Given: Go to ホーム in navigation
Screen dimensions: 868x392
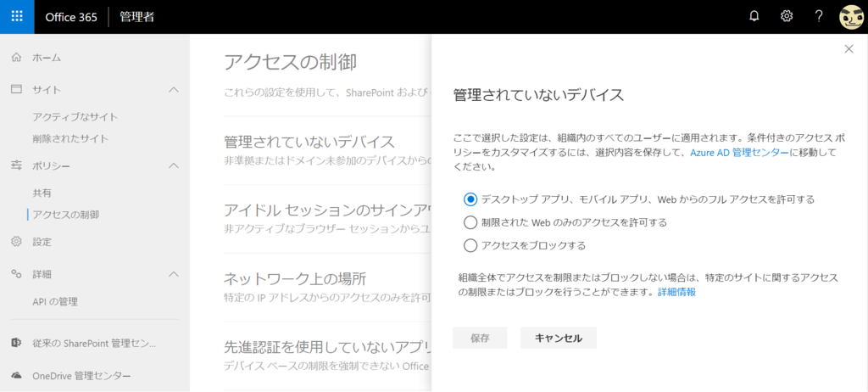Looking at the screenshot, I should [47, 58].
